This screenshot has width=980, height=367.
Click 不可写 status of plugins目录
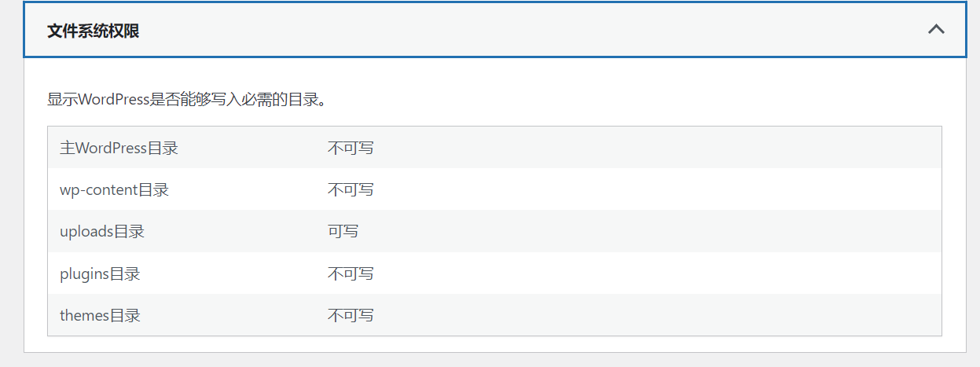(351, 273)
